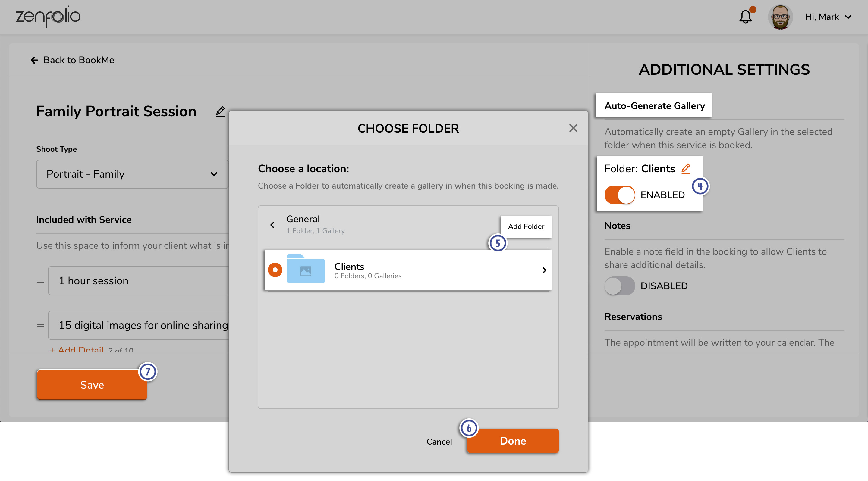Click the back arrow beside Back to BookMe
Viewport: 868px width, 481px height.
tap(34, 60)
